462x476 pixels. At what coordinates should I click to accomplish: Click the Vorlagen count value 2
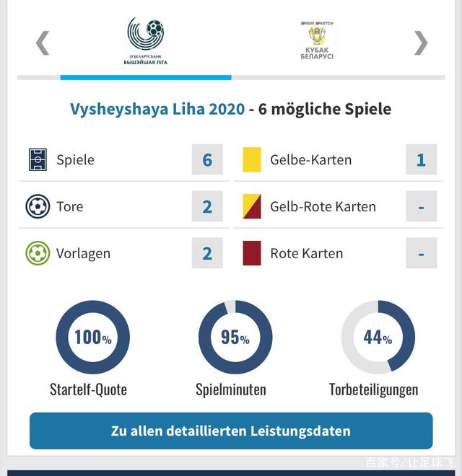(207, 253)
